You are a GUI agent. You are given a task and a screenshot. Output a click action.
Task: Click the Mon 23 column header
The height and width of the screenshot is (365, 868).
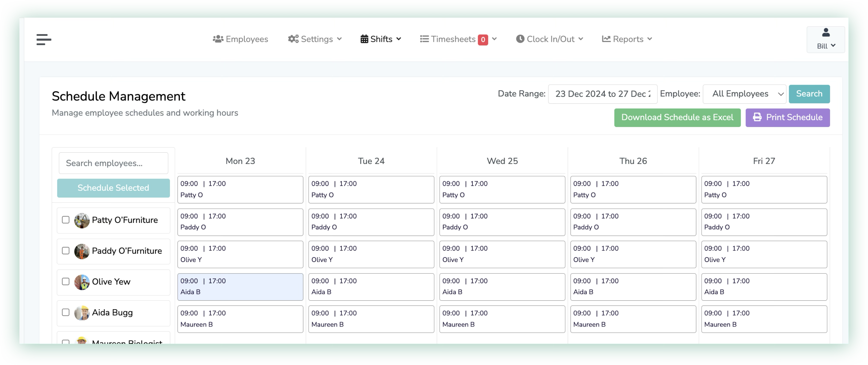[240, 161]
